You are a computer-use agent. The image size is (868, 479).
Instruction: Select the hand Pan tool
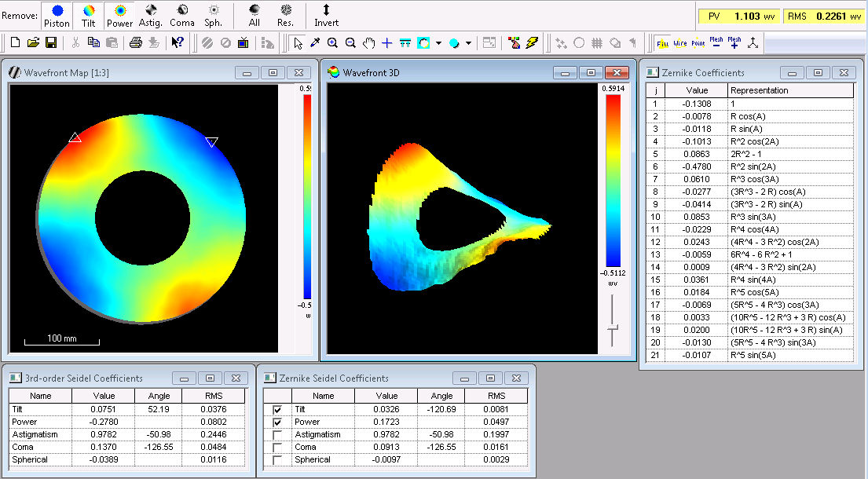click(x=368, y=42)
